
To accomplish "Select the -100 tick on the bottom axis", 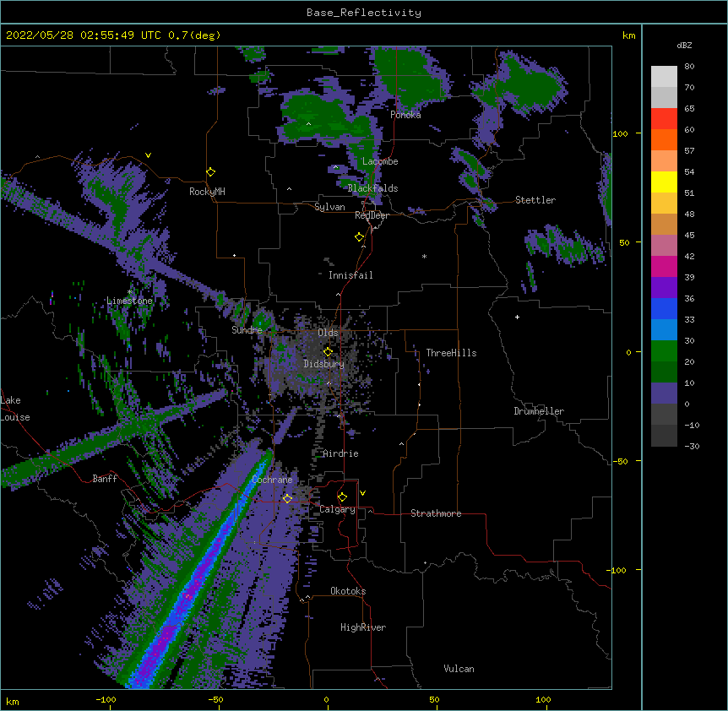I will tap(106, 700).
